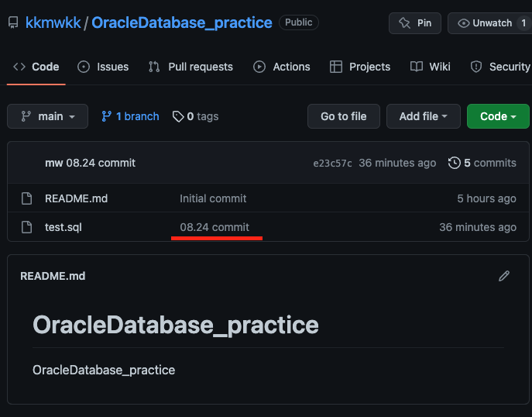Click '36 minutes ago' in the test.sql row
The height and width of the screenshot is (417, 532).
pyautogui.click(x=478, y=227)
